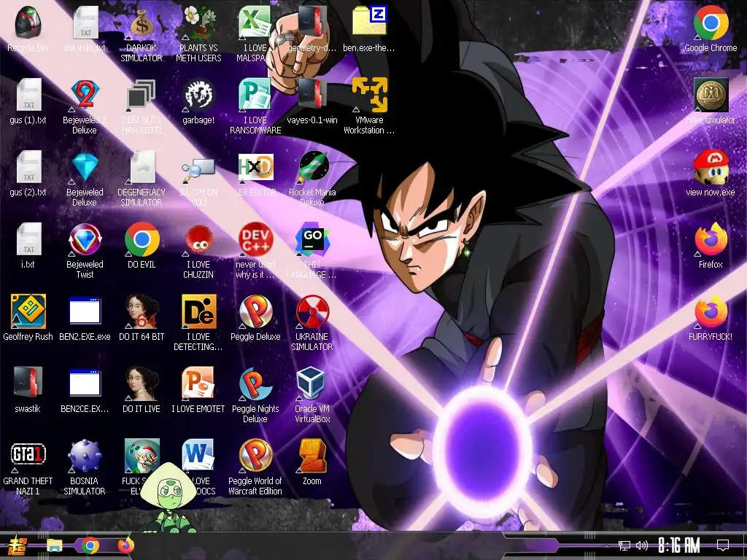Open File Explorer from the taskbar
This screenshot has width=747, height=560.
click(x=55, y=545)
